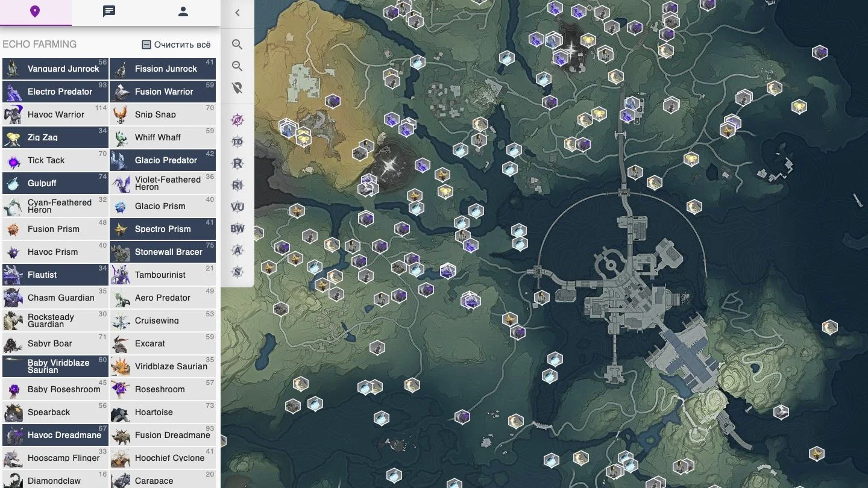The height and width of the screenshot is (488, 868).
Task: Select the RI map filter icon
Action: (237, 186)
